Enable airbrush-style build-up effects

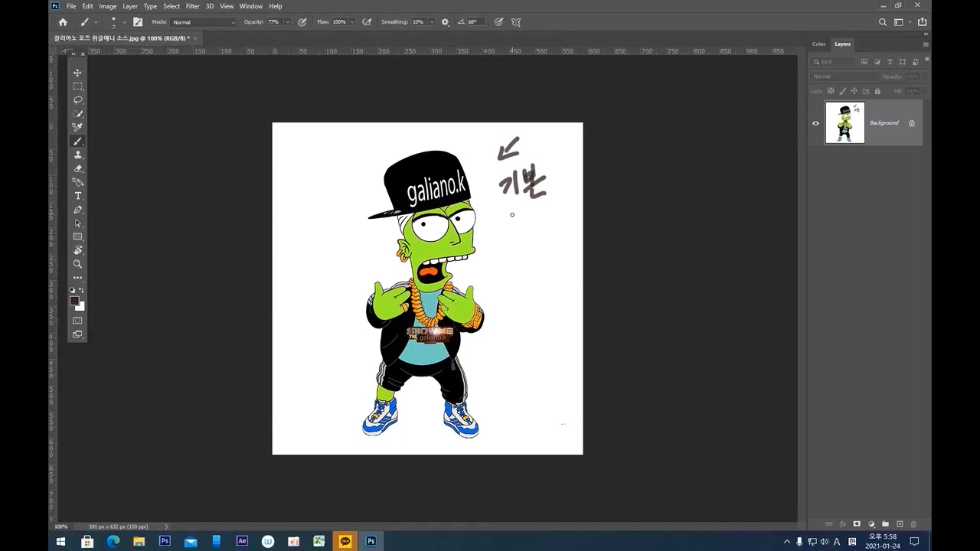point(367,22)
